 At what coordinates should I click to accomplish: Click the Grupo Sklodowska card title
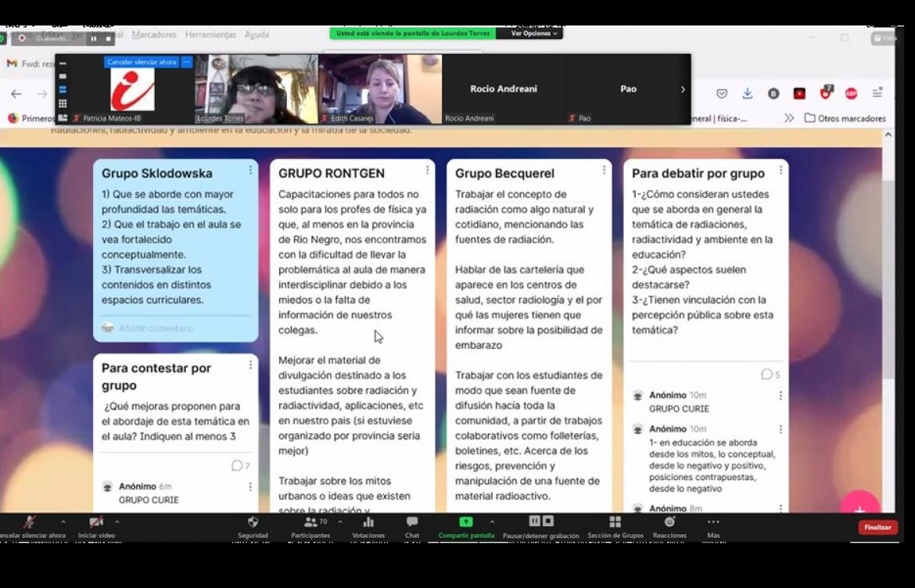coord(157,174)
